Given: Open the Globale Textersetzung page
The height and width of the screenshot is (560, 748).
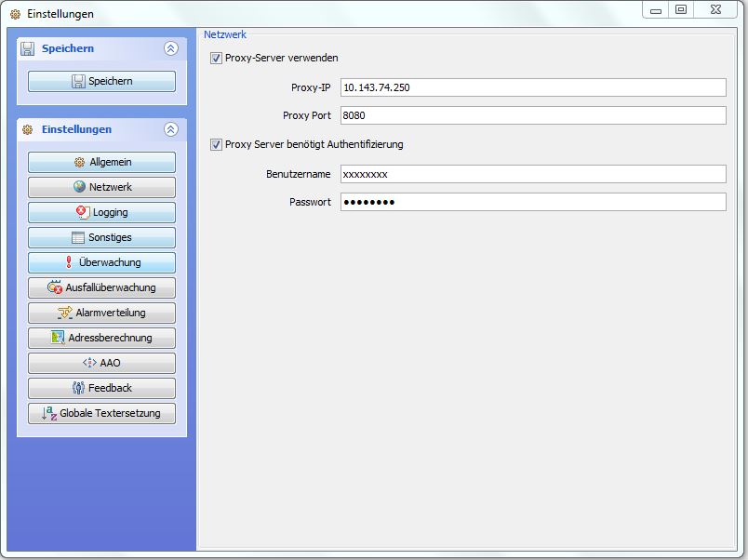Looking at the screenshot, I should pos(101,413).
